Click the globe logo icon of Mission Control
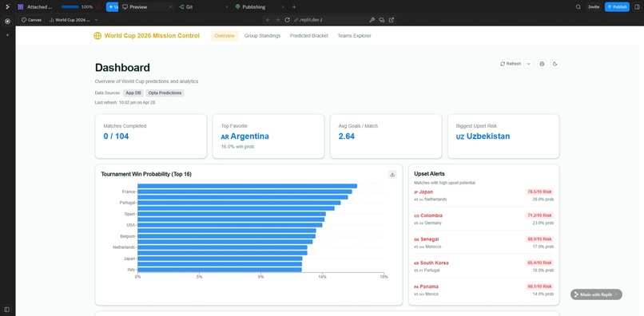This screenshot has width=644, height=316. (97, 36)
